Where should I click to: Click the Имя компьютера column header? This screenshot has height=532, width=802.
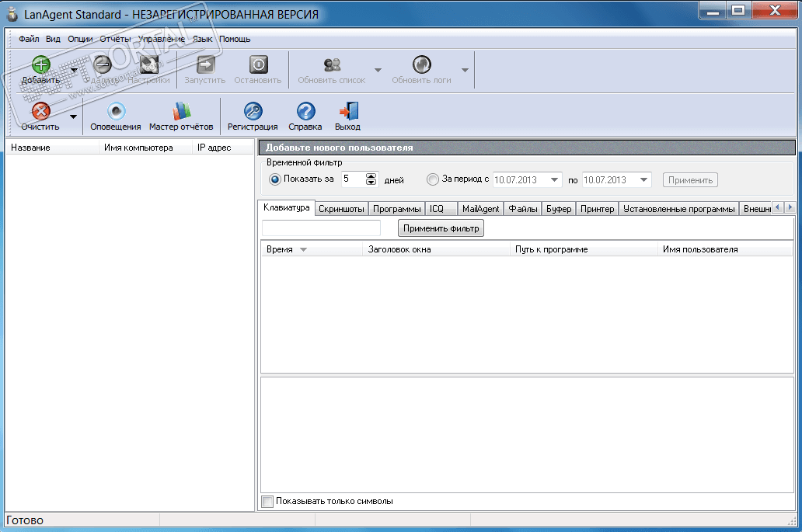[146, 148]
